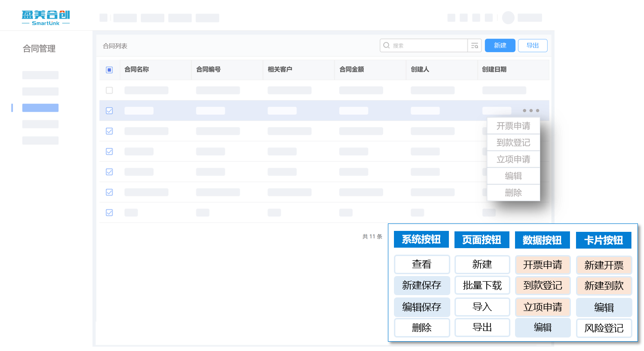Uncheck the highlighted row's checkbox

pyautogui.click(x=109, y=111)
